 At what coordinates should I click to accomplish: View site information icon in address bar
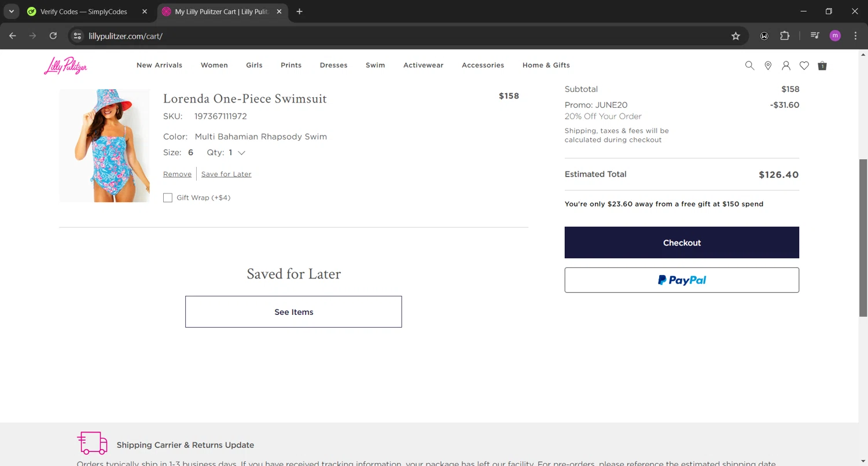(x=78, y=36)
